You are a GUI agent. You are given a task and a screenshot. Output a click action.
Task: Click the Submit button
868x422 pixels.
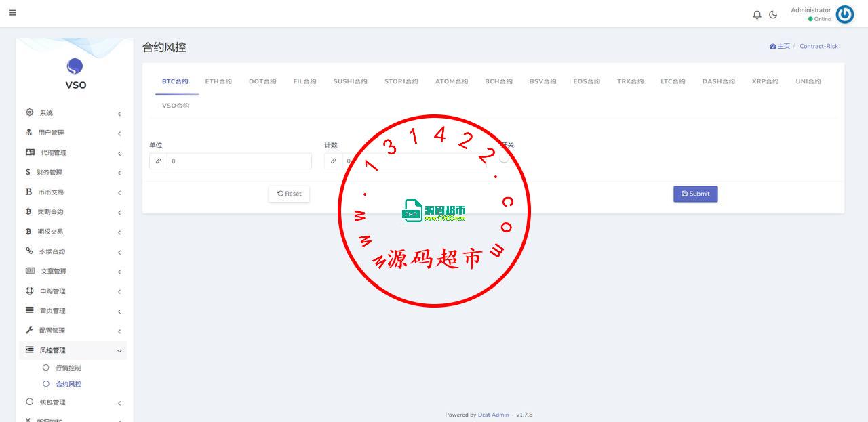tap(695, 194)
